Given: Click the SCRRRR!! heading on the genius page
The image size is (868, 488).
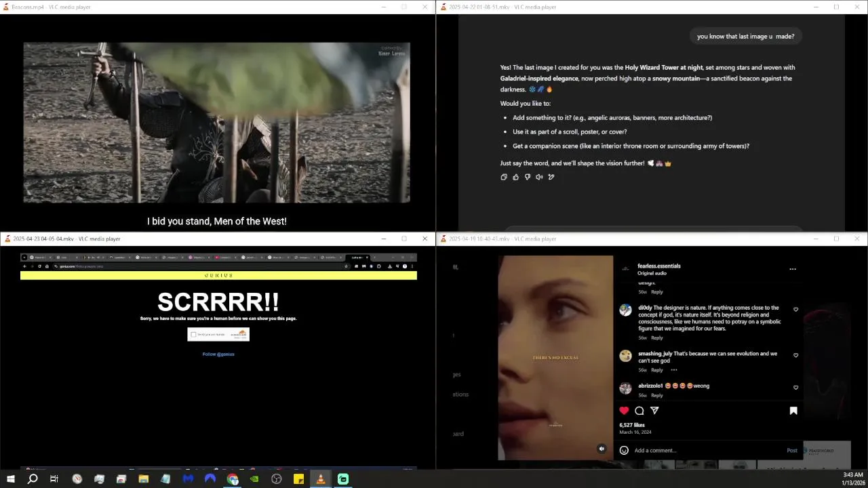Looking at the screenshot, I should [x=218, y=302].
